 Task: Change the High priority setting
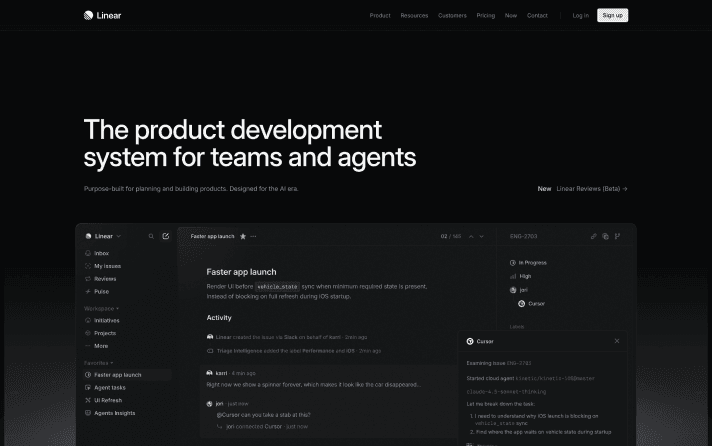coord(520,276)
